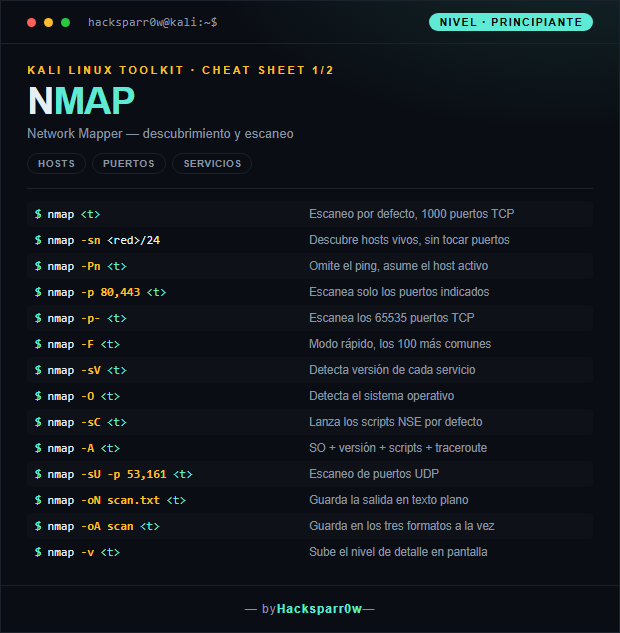The height and width of the screenshot is (633, 620).
Task: Click the large NMAP title
Action: click(x=81, y=101)
